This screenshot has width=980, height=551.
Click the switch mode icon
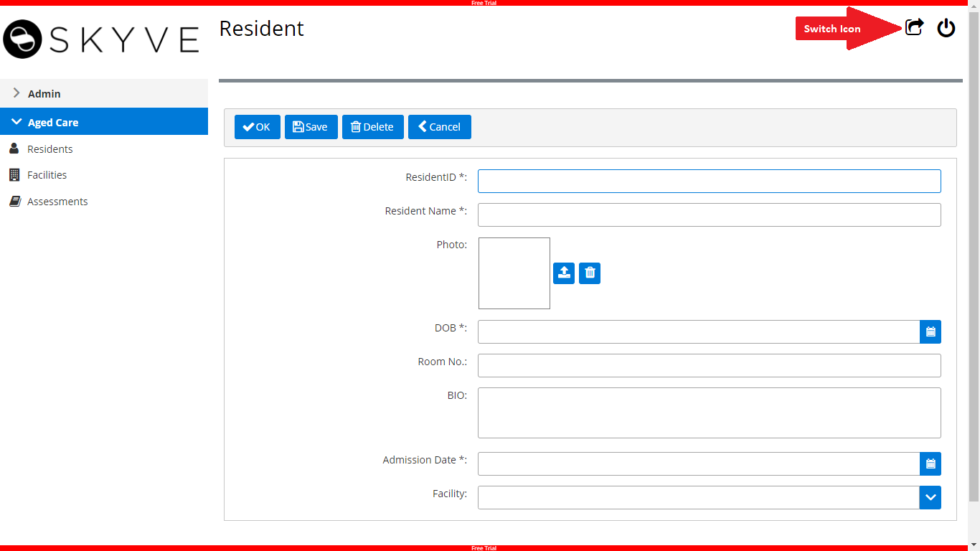[x=914, y=28]
